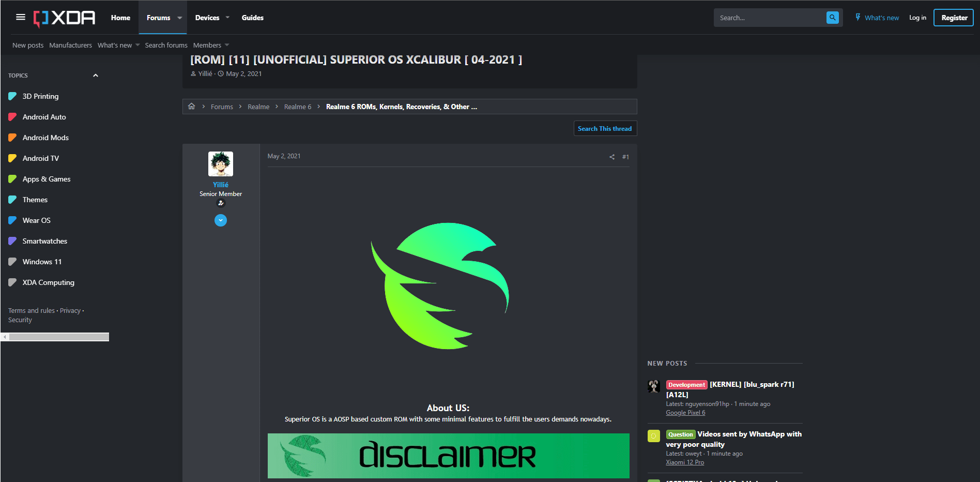
Task: Click the Search input field
Action: [x=770, y=18]
